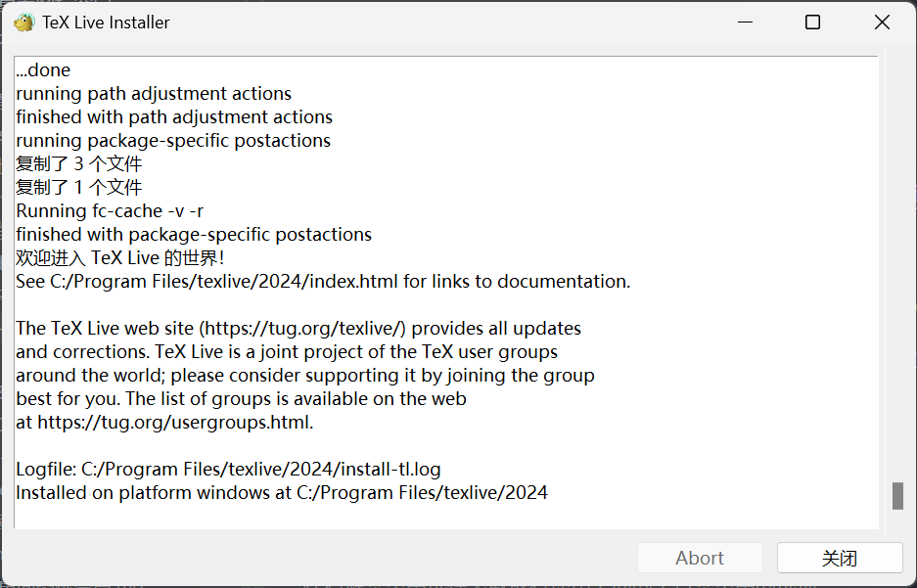Click the https://tug.org/usergroups.html URL text
The width and height of the screenshot is (917, 588).
(x=174, y=423)
